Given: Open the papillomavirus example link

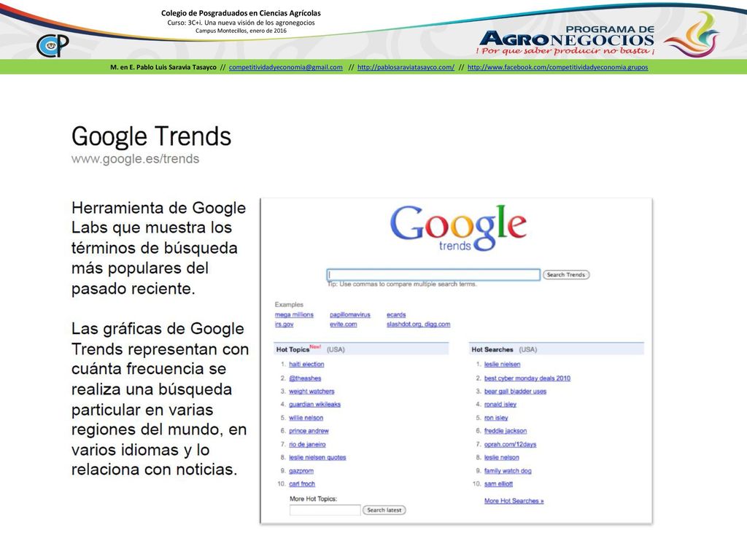Looking at the screenshot, I should click(x=349, y=315).
